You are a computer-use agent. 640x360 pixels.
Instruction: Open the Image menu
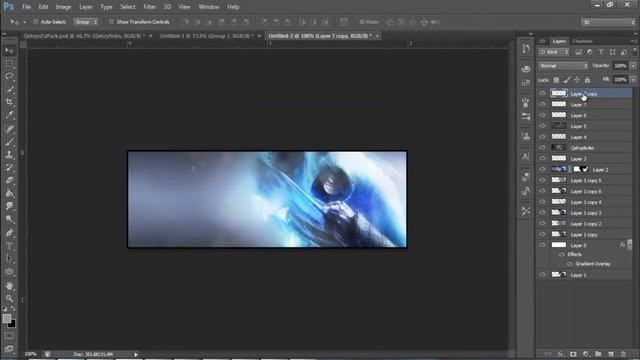click(x=63, y=7)
